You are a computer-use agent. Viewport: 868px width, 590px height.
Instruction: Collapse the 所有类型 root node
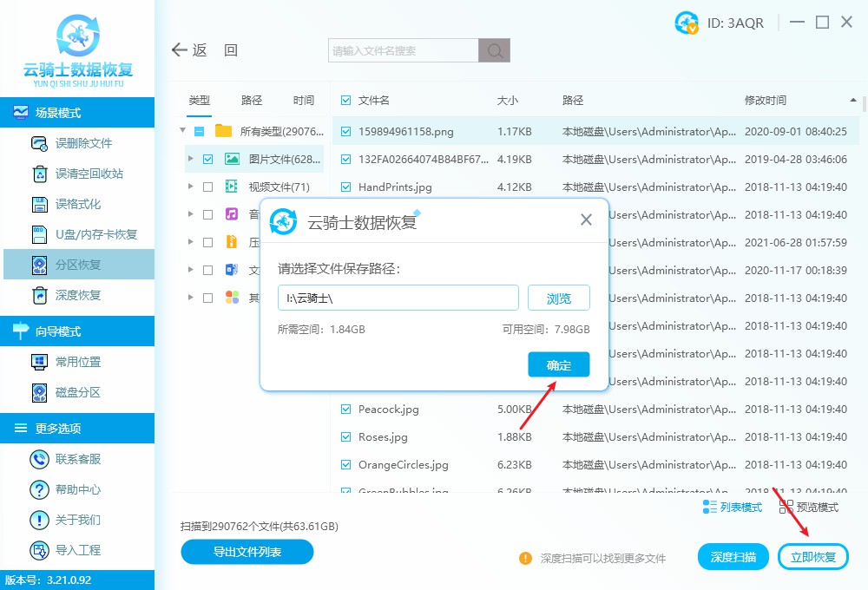(x=182, y=131)
